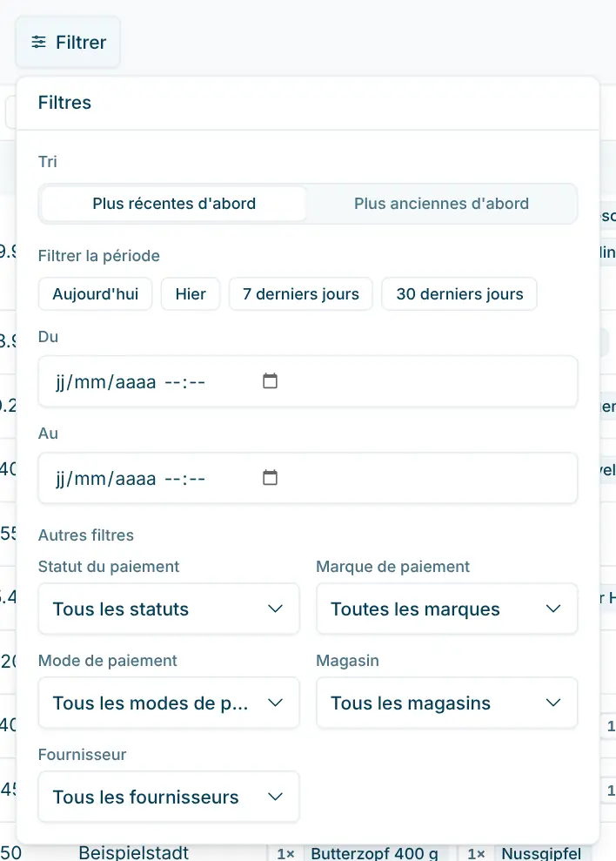The height and width of the screenshot is (861, 616).
Task: Click the Tri label
Action: click(x=47, y=161)
